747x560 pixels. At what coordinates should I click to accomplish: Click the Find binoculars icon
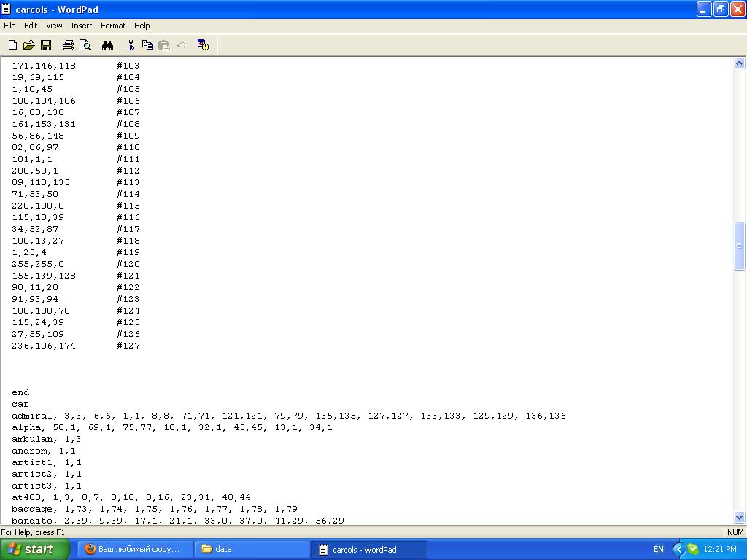coord(108,45)
